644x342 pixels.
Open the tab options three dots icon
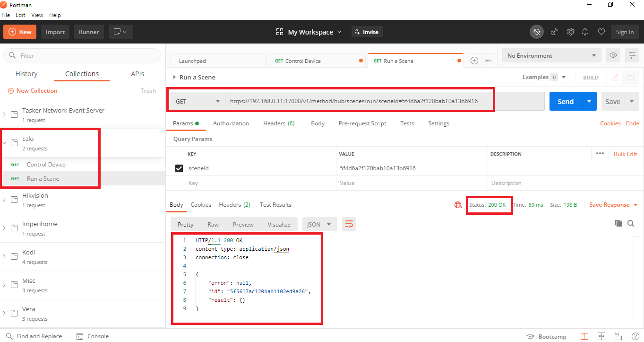(x=488, y=61)
